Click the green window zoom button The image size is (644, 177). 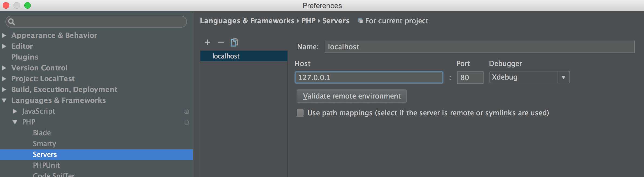[28, 5]
